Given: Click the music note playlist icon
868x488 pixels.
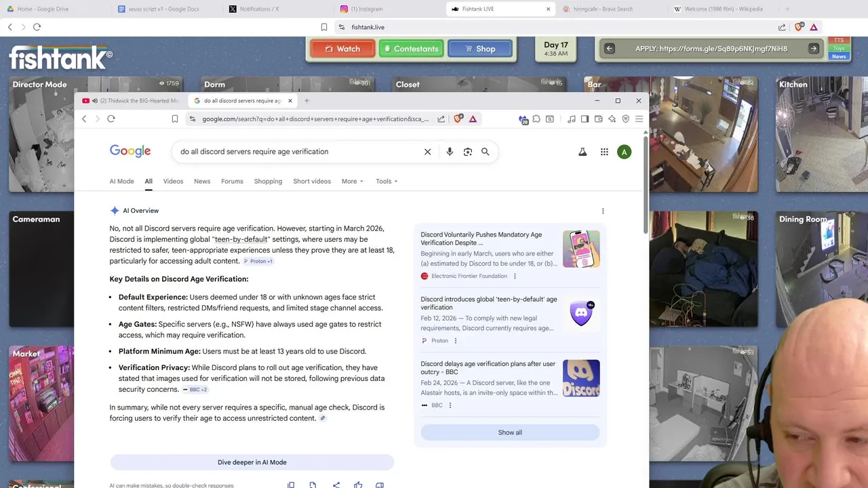Looking at the screenshot, I should tap(572, 119).
